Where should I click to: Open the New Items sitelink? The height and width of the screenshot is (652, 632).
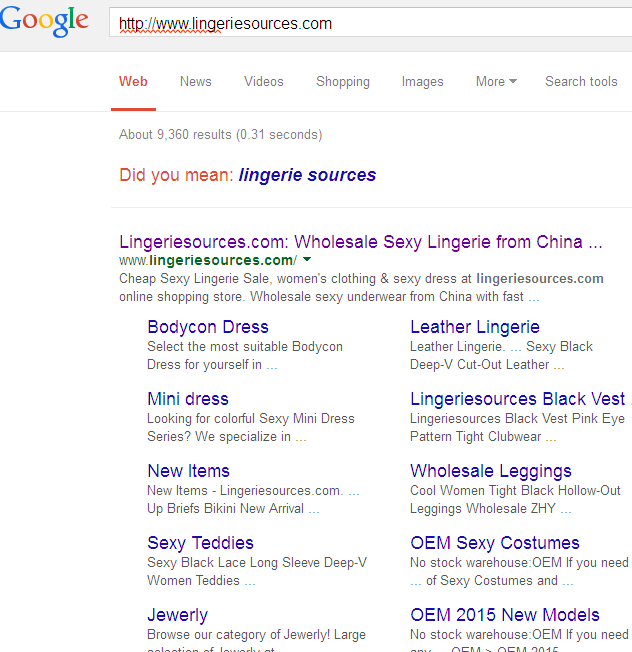188,471
